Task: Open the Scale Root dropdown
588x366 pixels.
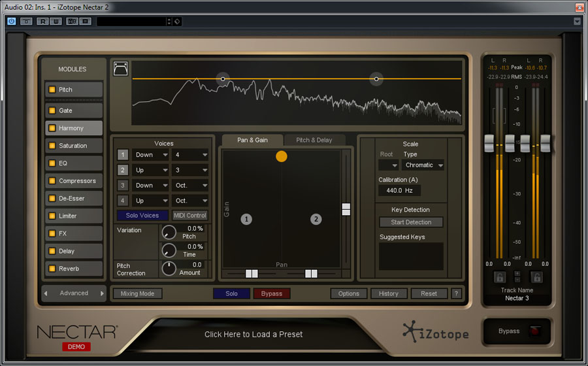Action: [388, 165]
